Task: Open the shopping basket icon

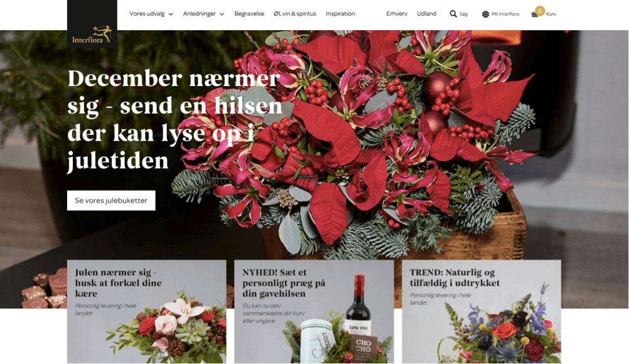Action: [x=534, y=15]
